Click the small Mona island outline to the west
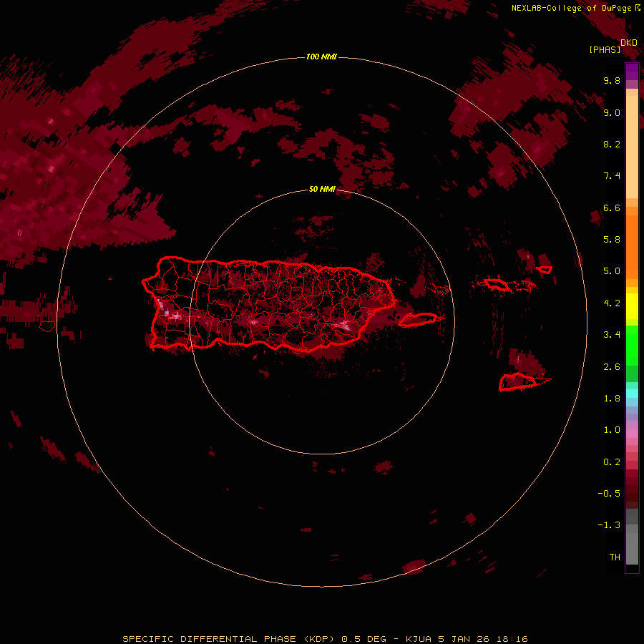 (47, 326)
